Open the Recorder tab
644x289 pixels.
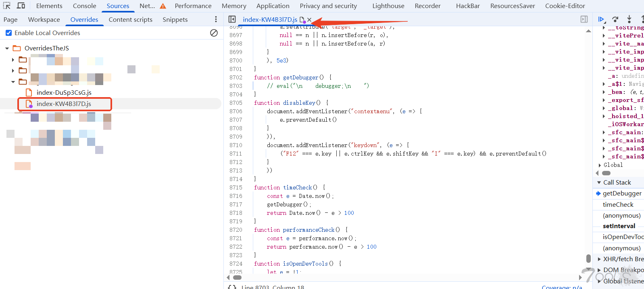coord(428,6)
